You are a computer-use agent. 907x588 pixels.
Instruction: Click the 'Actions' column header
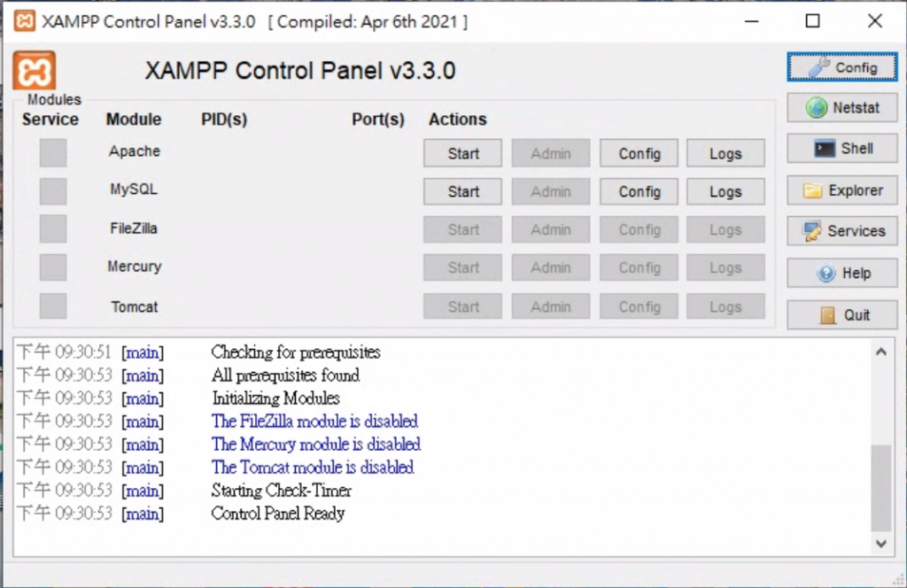458,119
